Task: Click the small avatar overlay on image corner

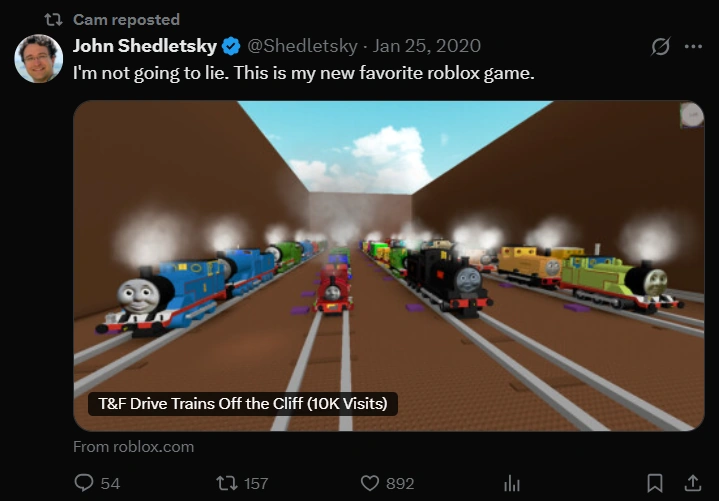Action: coord(691,115)
